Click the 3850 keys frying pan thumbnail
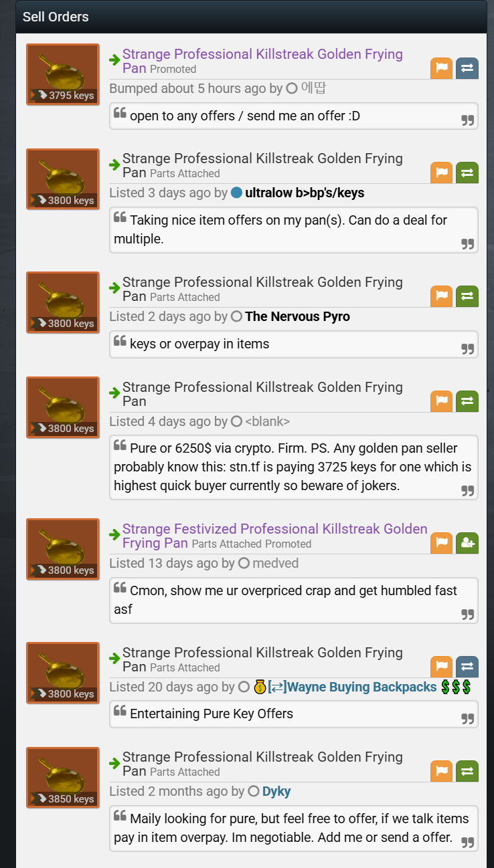This screenshot has height=868, width=494. coord(63,778)
